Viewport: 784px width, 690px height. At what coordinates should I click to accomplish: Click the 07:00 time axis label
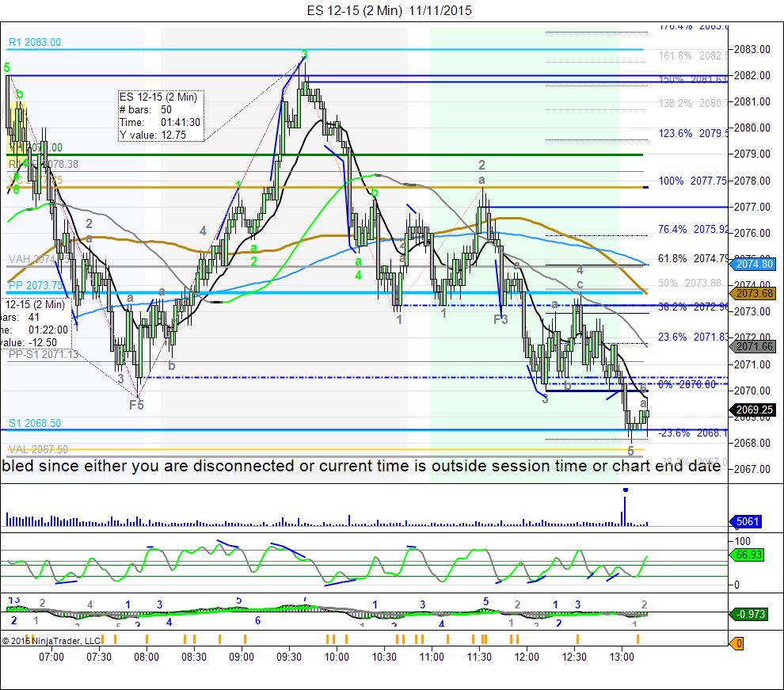(x=51, y=657)
